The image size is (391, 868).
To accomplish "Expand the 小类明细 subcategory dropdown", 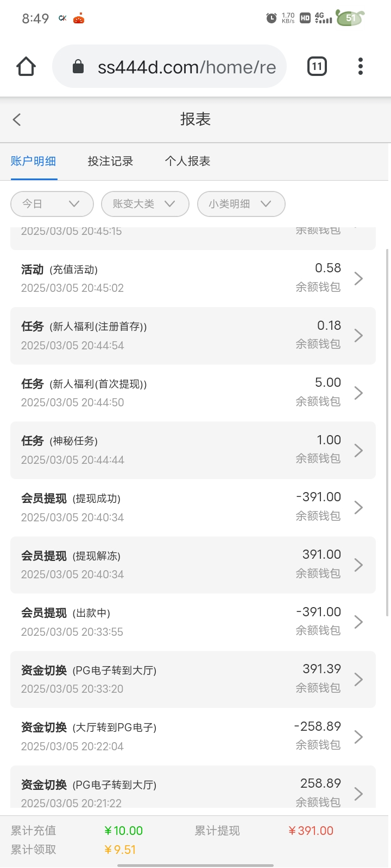I will coord(241,204).
